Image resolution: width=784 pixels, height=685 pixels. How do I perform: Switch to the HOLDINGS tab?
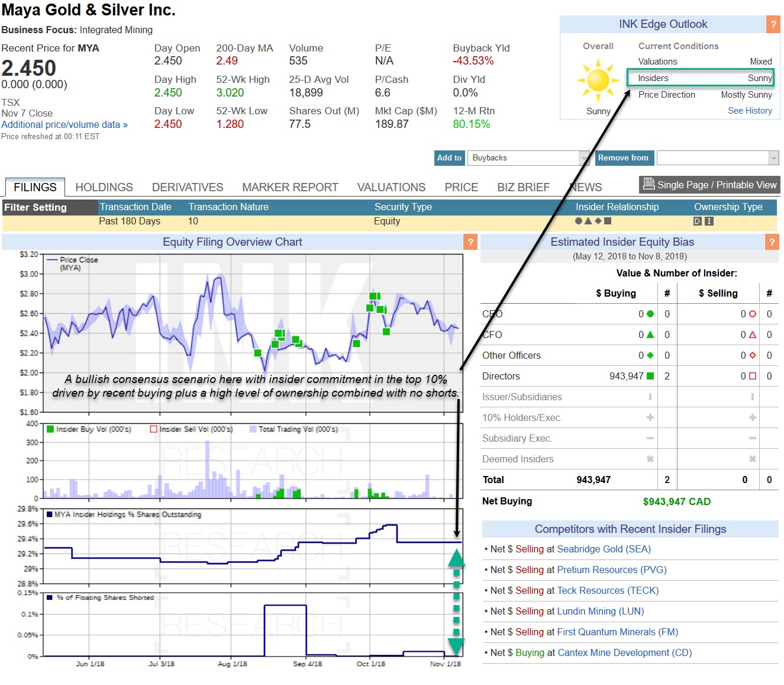tap(104, 187)
